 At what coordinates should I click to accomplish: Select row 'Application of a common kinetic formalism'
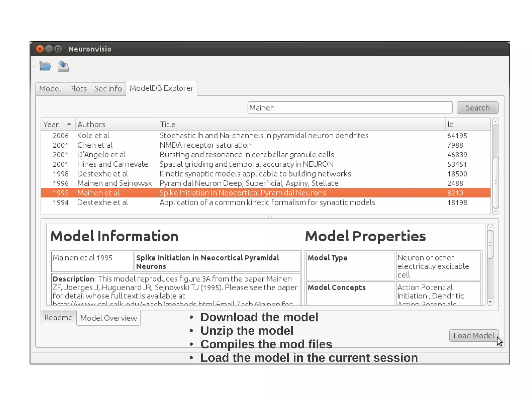(x=266, y=202)
